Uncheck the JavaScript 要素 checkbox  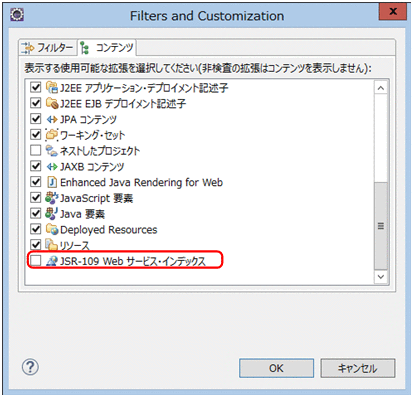[35, 198]
